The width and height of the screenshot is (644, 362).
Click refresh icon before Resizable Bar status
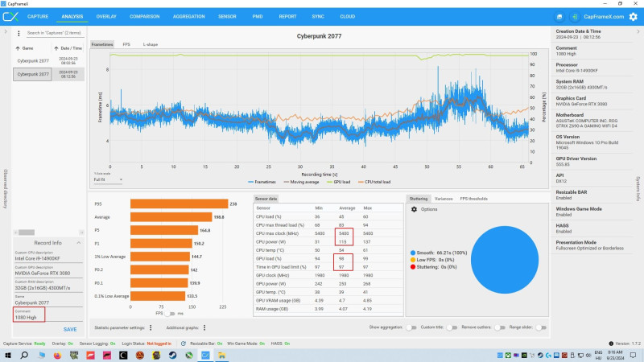(184, 343)
